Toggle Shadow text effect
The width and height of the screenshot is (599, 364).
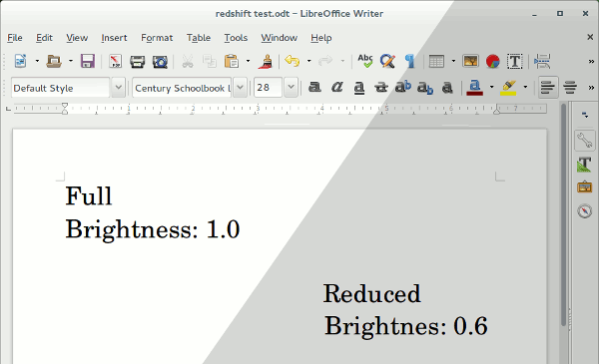[x=447, y=88]
